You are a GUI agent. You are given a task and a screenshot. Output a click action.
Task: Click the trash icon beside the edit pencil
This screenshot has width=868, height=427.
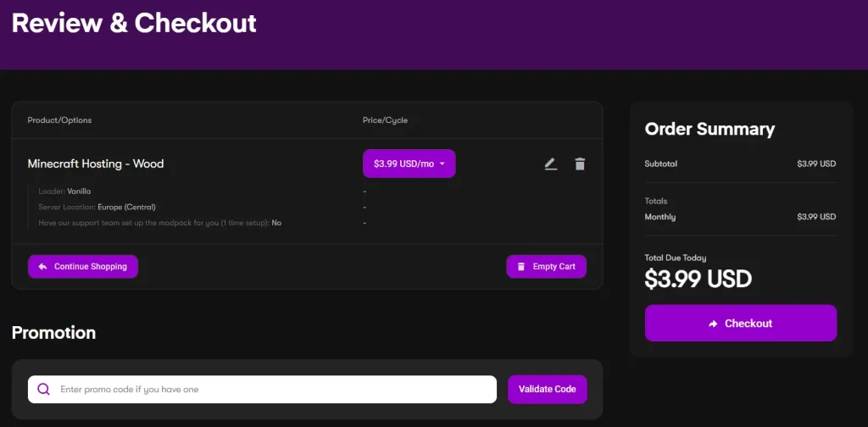tap(580, 164)
